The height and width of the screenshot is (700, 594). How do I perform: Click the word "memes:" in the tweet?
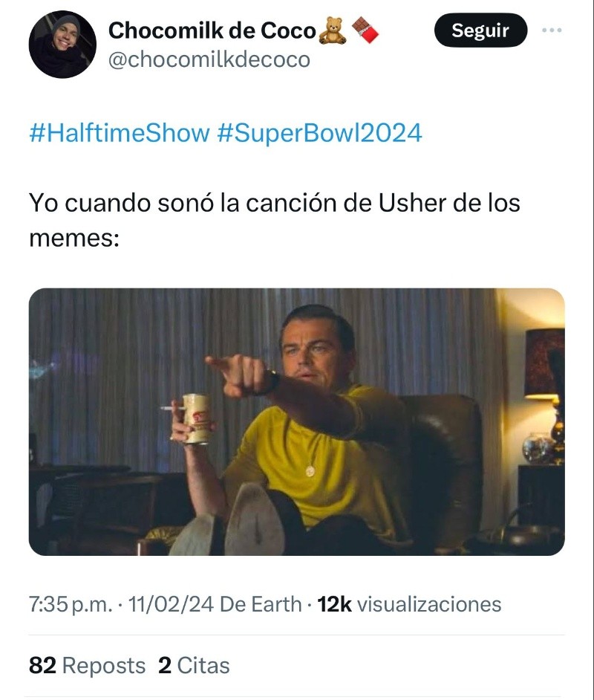74,239
